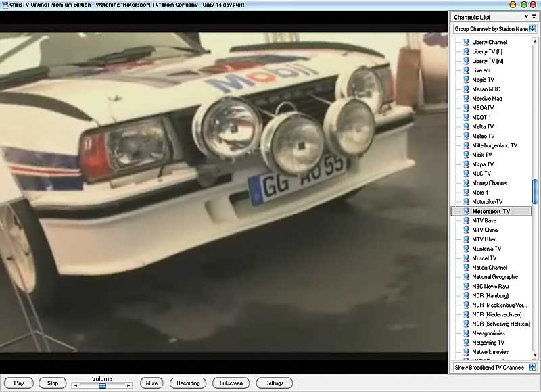This screenshot has width=541, height=392.
Task: Click the icon beside Massive Mag
Action: coord(466,99)
